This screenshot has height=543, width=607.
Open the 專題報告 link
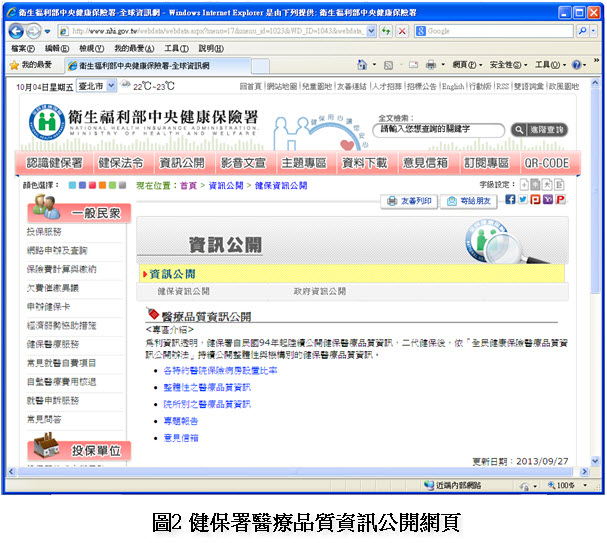pos(181,421)
